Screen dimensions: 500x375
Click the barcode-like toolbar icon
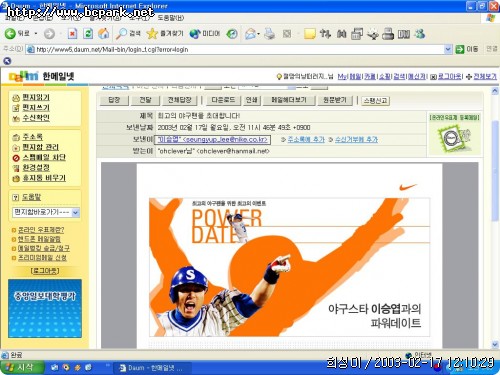404,34
